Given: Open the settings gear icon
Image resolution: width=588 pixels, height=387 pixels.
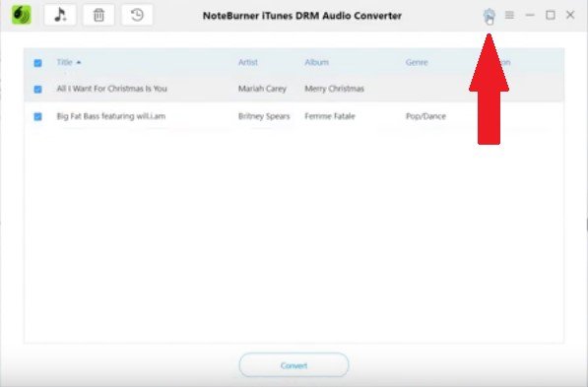Looking at the screenshot, I should (x=489, y=15).
